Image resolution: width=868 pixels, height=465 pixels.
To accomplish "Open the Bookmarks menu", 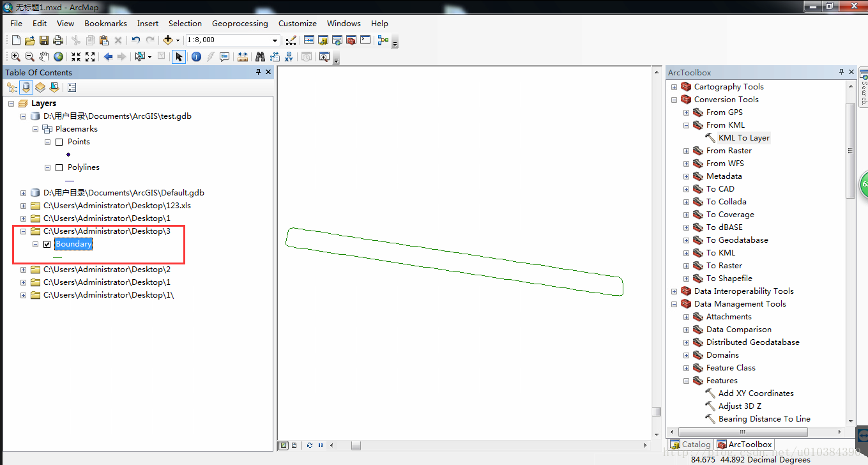I will point(105,24).
